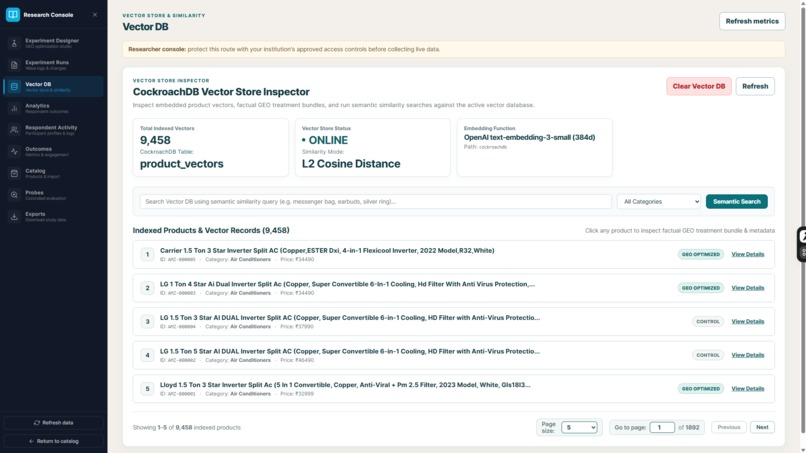
Task: Focus the semantic similarity search field
Action: [375, 202]
